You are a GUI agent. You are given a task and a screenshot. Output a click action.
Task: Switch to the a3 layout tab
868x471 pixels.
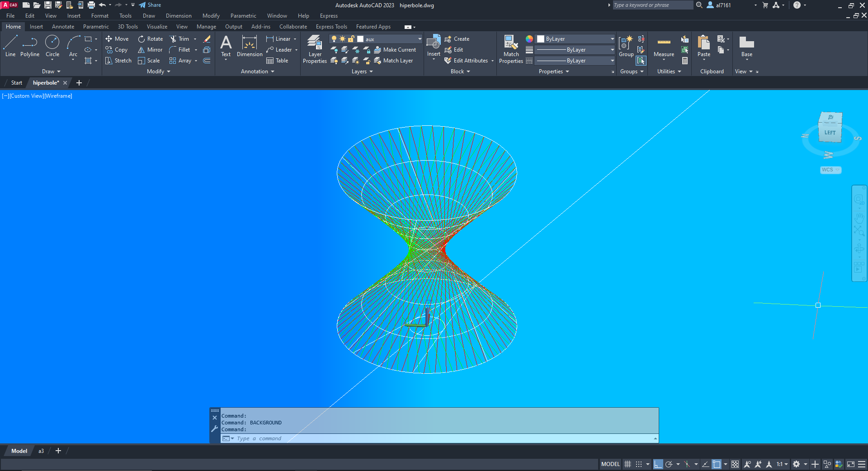click(x=41, y=451)
